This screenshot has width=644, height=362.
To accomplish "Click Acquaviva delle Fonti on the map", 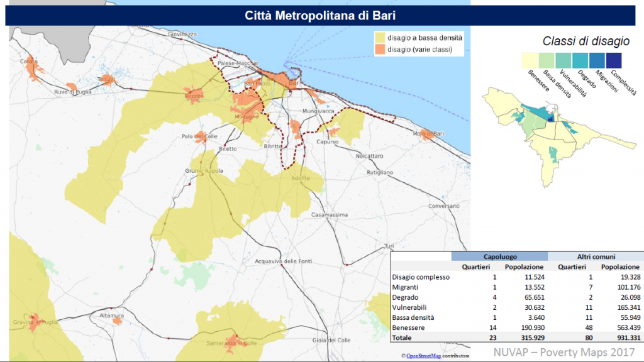I will click(283, 261).
